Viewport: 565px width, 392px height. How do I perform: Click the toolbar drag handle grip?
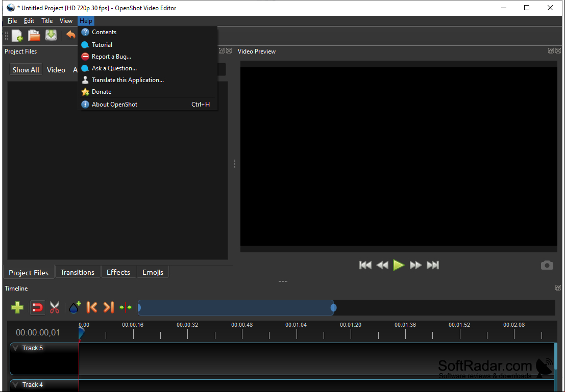click(x=7, y=35)
